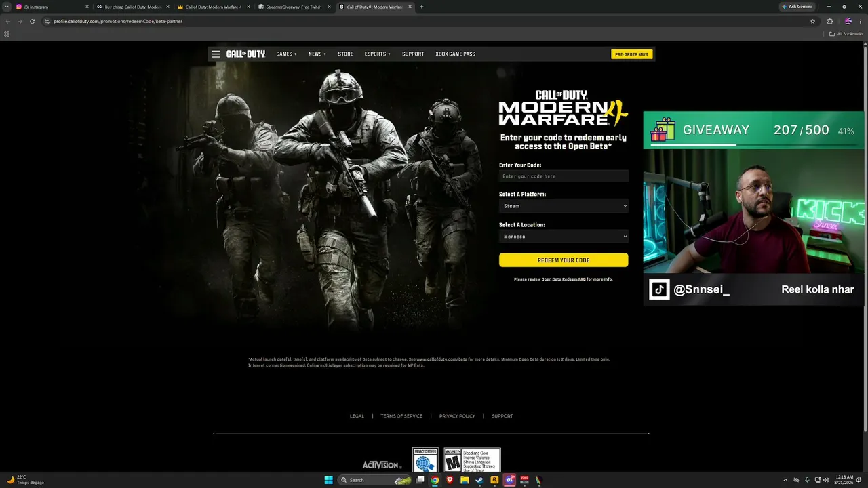Switch to the Call of Duty: Modern Warfare 4 crown tab
The width and height of the screenshot is (868, 488).
[213, 7]
